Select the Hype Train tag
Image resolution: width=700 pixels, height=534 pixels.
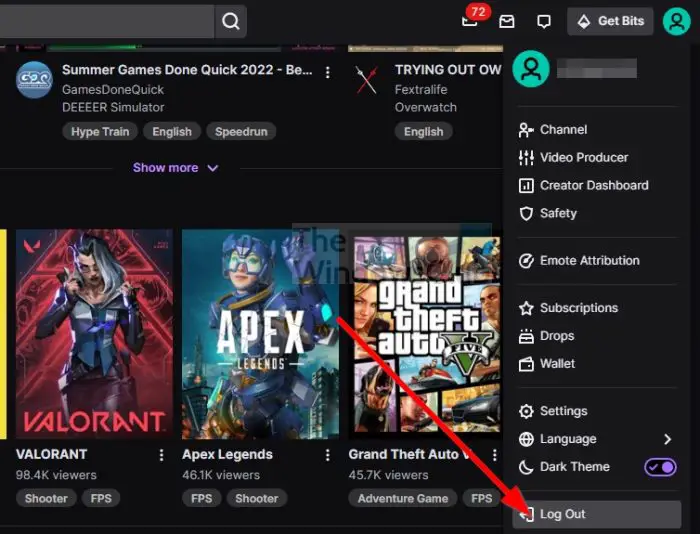[x=100, y=132]
